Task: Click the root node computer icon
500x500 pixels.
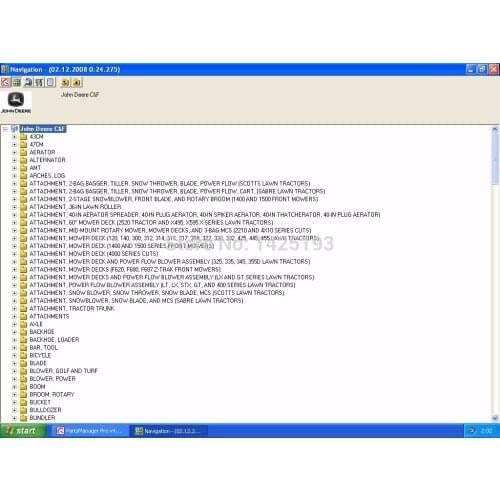Action: [x=14, y=129]
